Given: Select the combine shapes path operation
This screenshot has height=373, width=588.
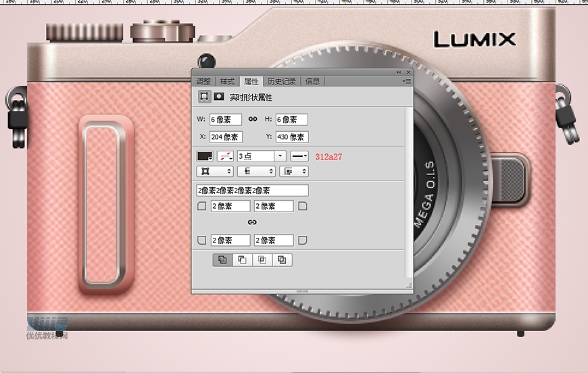Looking at the screenshot, I should point(222,259).
